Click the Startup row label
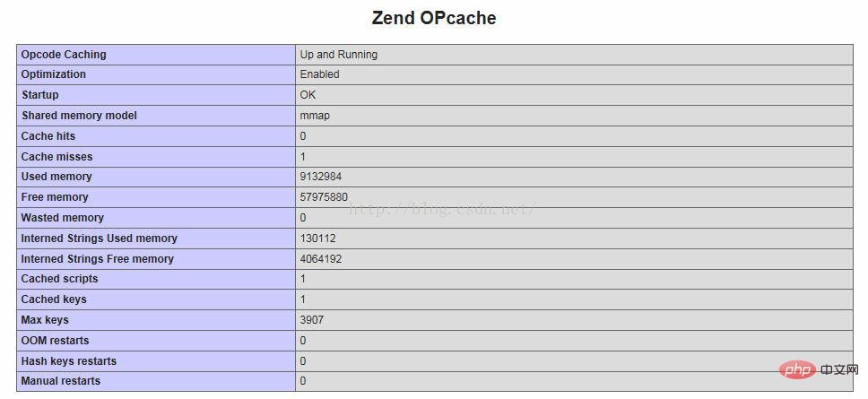The image size is (868, 399). click(x=40, y=95)
